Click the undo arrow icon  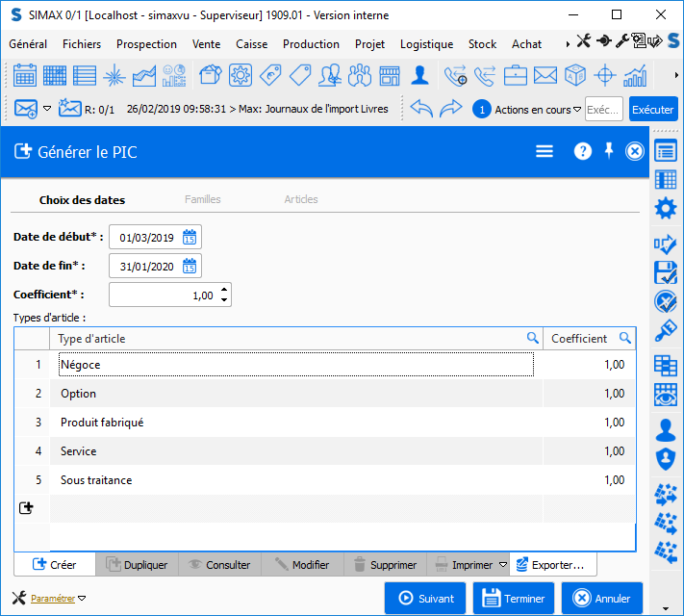tap(421, 109)
